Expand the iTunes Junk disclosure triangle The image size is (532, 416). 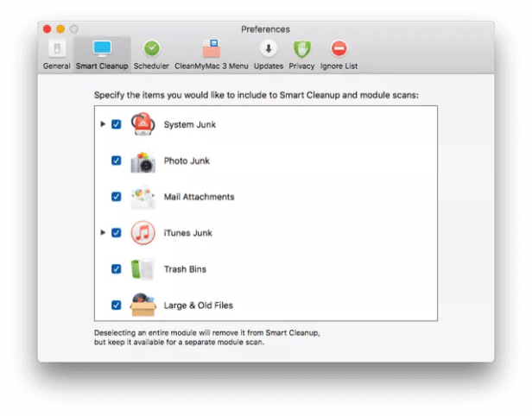tap(103, 232)
